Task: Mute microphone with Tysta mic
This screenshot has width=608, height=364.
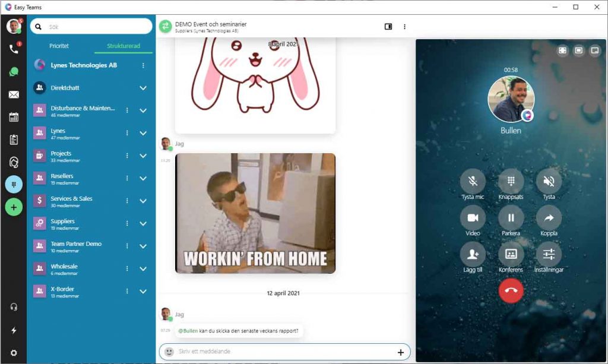Action: click(x=473, y=181)
